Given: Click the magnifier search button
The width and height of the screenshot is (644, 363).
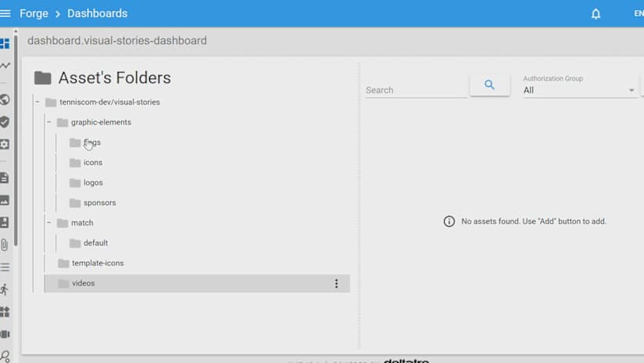Looking at the screenshot, I should [489, 85].
